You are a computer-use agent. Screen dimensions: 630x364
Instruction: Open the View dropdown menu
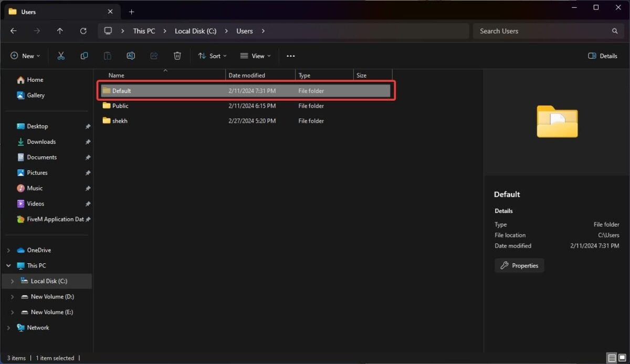255,56
